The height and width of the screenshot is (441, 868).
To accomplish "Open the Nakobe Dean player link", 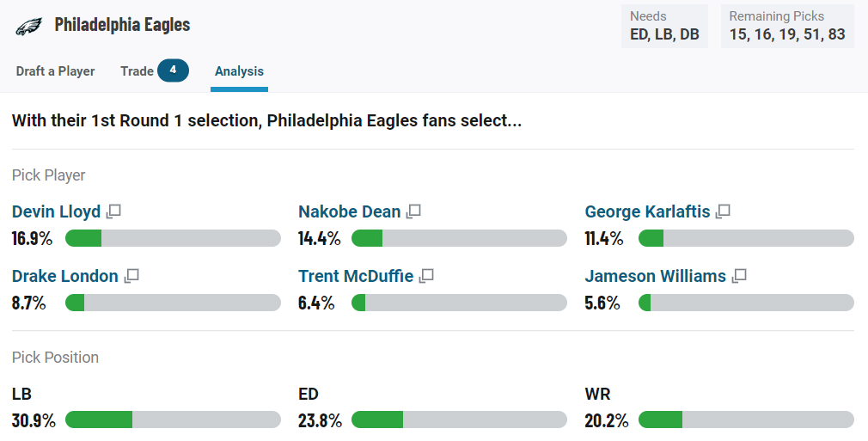I will click(349, 211).
